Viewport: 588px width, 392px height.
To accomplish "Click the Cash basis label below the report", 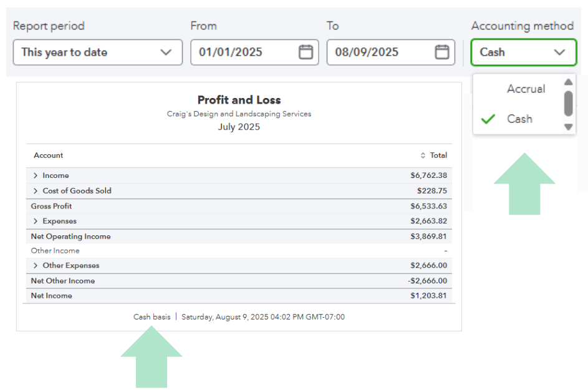I will point(152,316).
